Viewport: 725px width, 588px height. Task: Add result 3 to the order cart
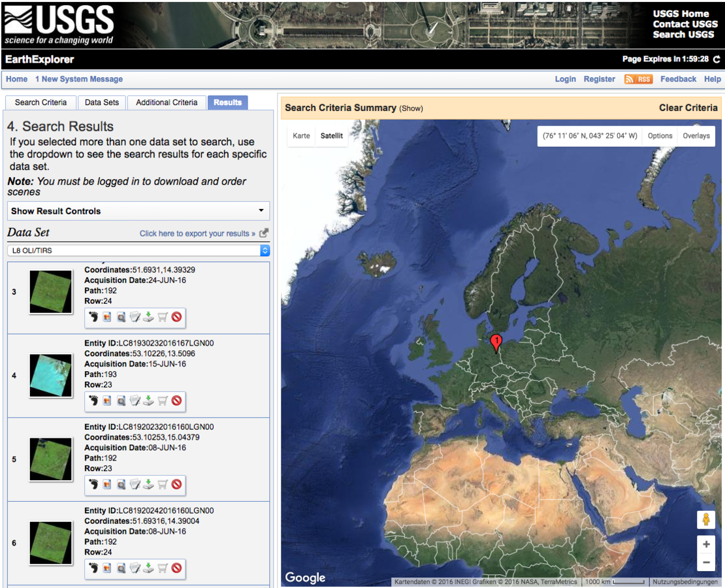pyautogui.click(x=162, y=317)
